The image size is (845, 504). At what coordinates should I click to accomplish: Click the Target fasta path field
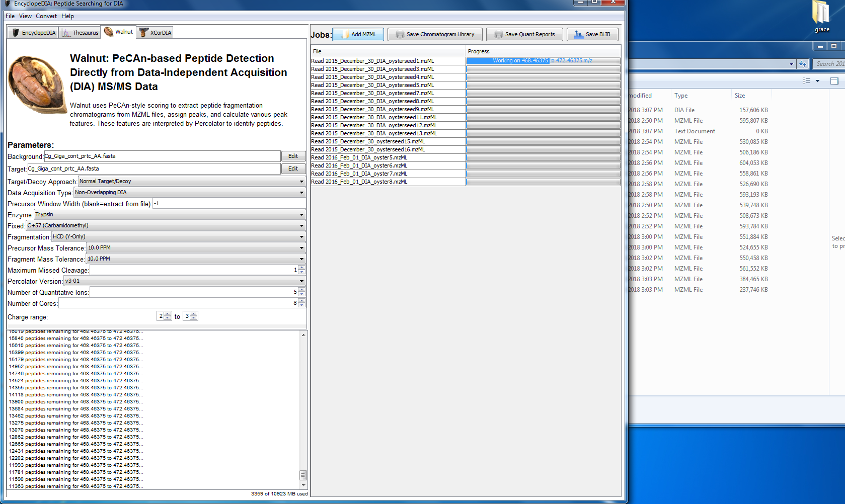pos(153,169)
